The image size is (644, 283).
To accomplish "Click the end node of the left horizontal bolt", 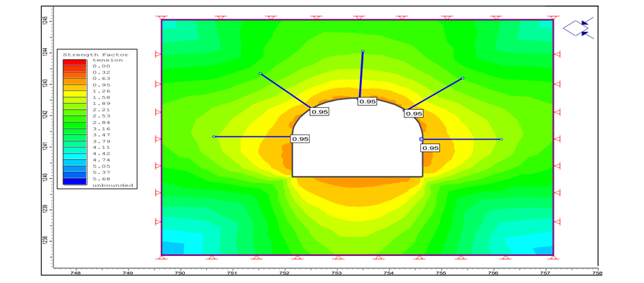I will pos(214,136).
